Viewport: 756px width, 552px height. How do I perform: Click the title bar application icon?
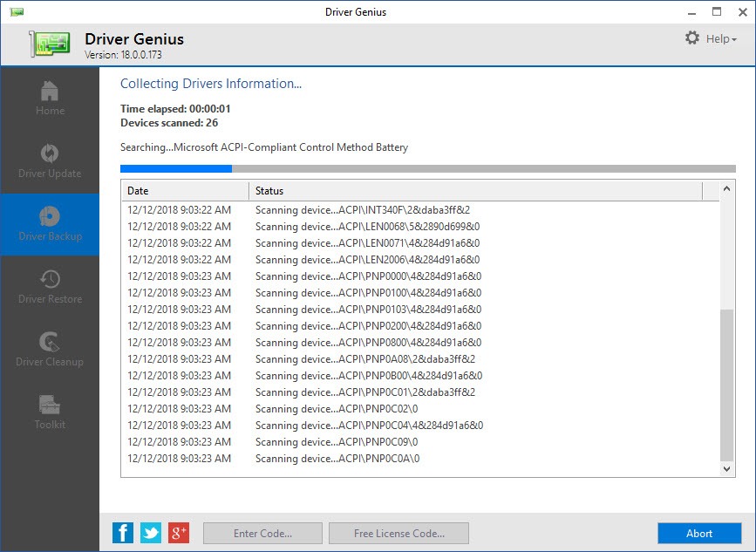[x=17, y=12]
